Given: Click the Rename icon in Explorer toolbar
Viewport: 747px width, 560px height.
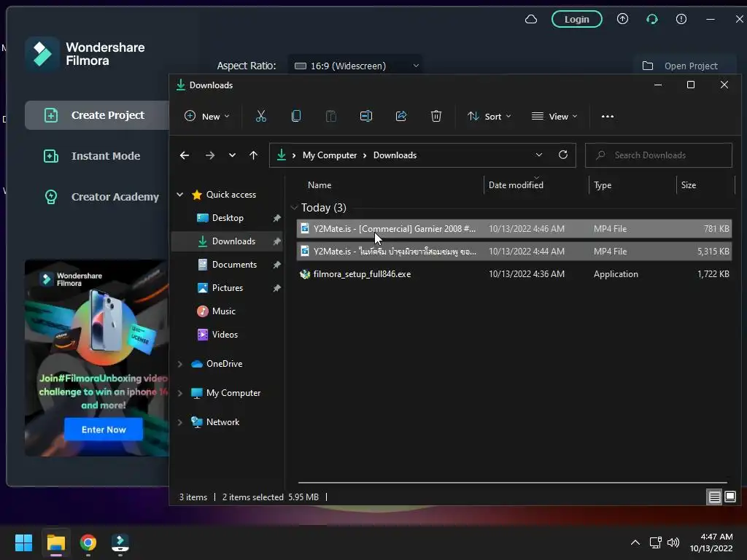Looking at the screenshot, I should (366, 116).
